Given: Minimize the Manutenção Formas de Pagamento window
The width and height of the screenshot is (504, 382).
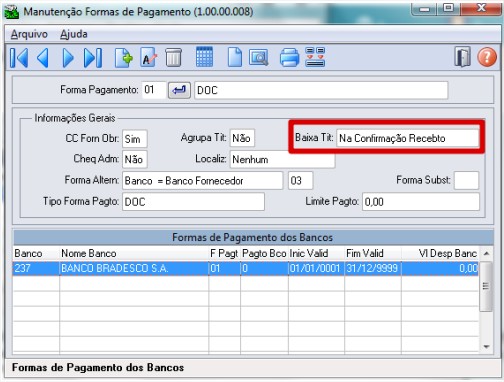Looking at the screenshot, I should pos(424,9).
